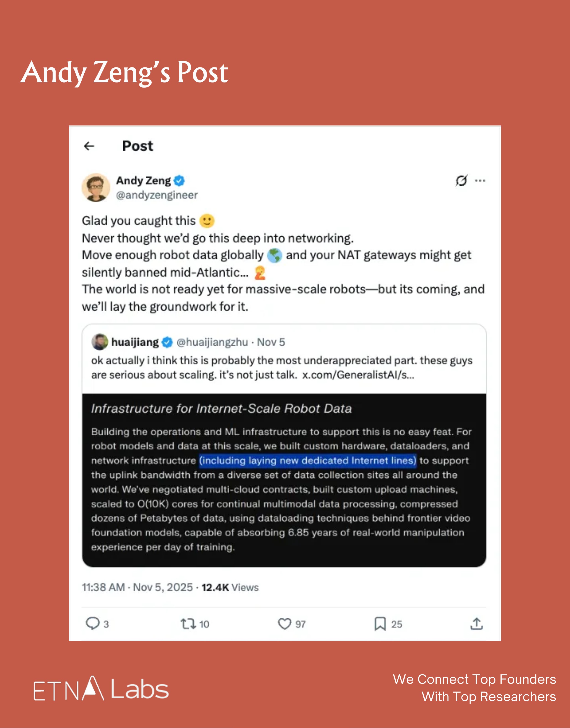Viewport: 570px width, 728px height.
Task: Click the @huaijiangzhu handle
Action: (x=212, y=342)
